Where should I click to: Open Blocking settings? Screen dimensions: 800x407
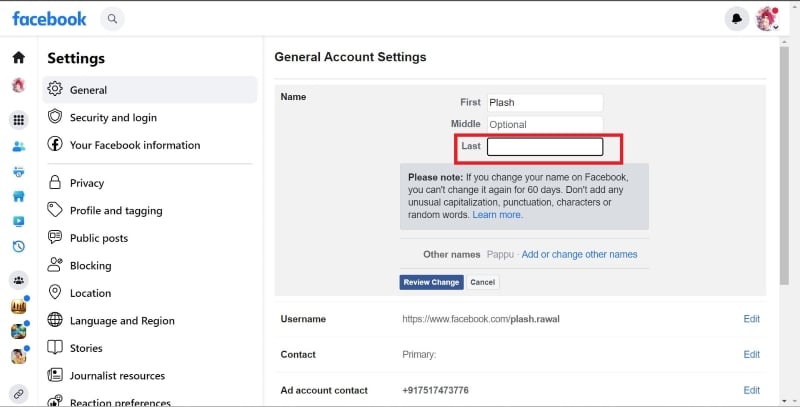(150, 265)
